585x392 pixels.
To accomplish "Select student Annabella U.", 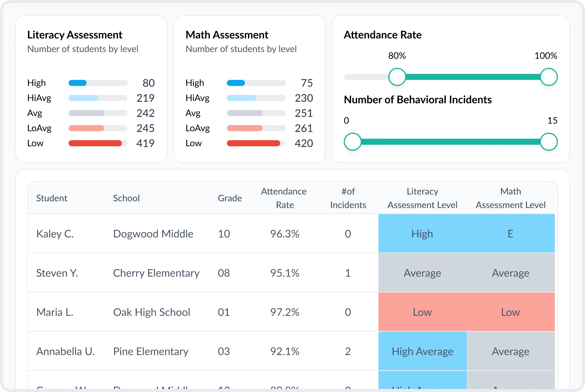I will 65,352.
